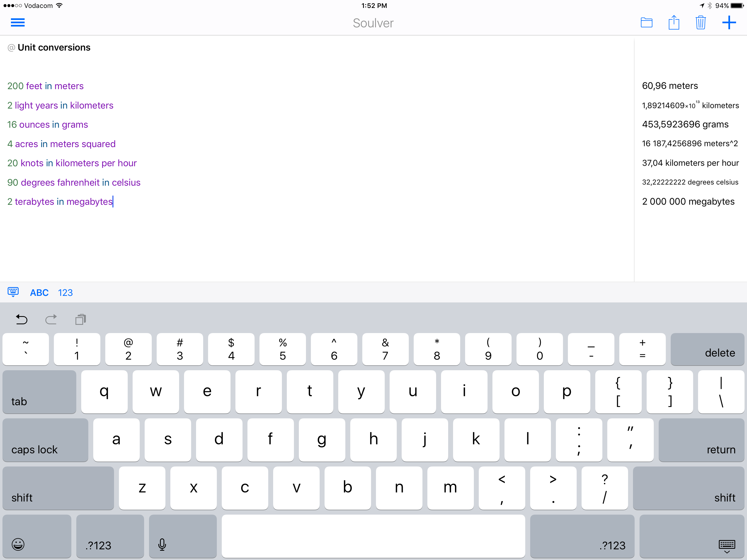Viewport: 747px width, 560px height.
Task: Place cursor in '2 light years in kilometers'
Action: 60,105
